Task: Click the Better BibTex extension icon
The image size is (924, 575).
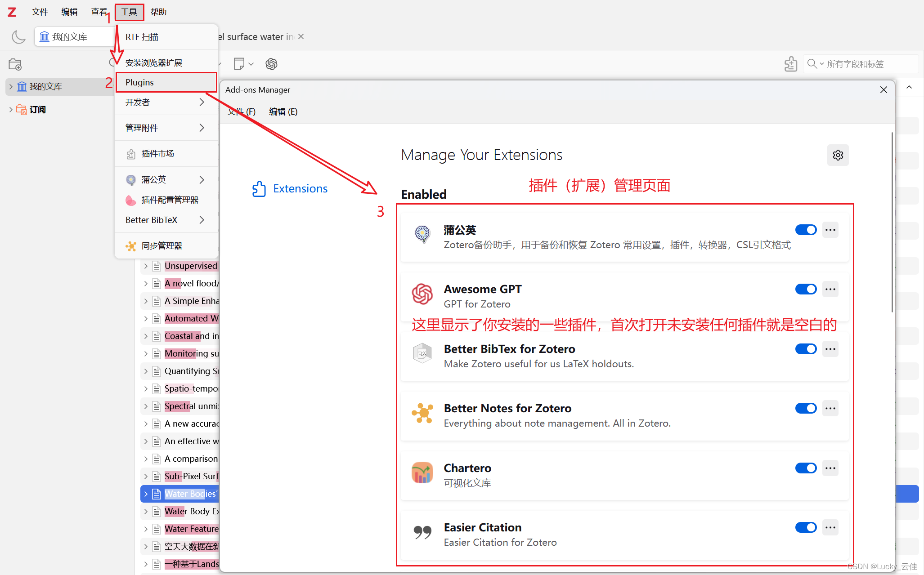Action: pos(422,353)
